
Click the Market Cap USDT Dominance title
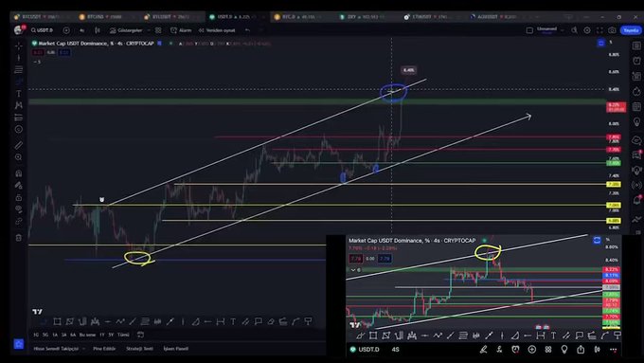97,44
